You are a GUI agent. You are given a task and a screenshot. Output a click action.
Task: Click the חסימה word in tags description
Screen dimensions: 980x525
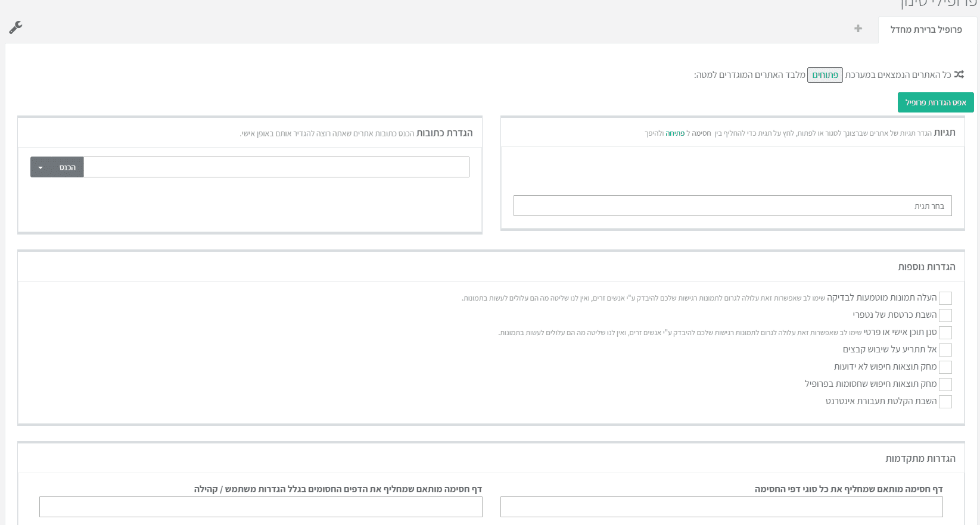pos(701,133)
